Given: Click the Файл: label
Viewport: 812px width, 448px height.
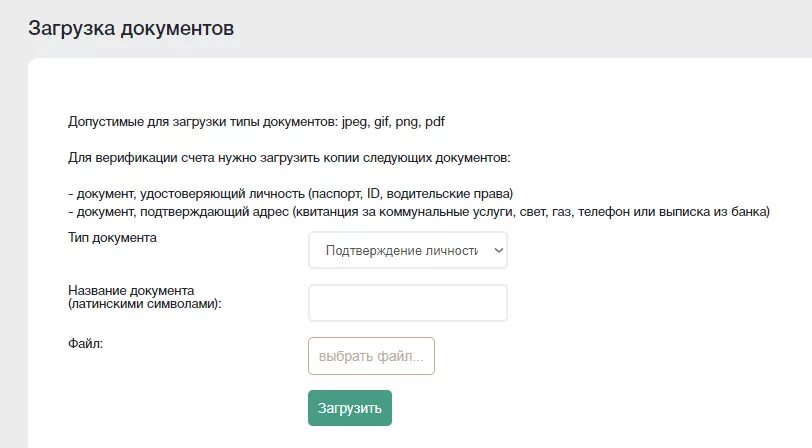Looking at the screenshot, I should point(85,343).
